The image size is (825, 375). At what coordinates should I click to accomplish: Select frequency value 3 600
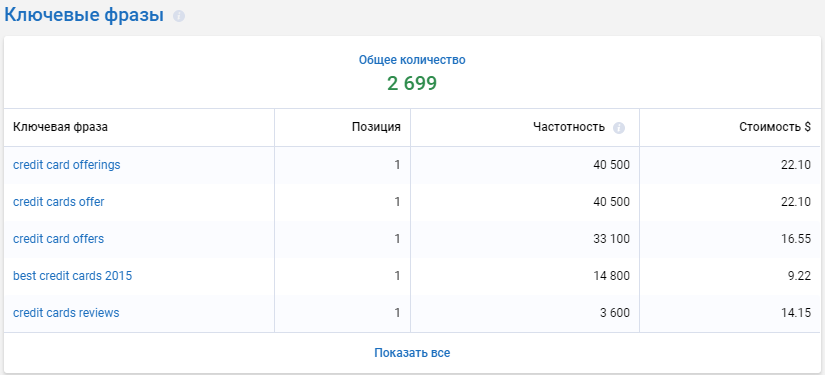(x=615, y=313)
